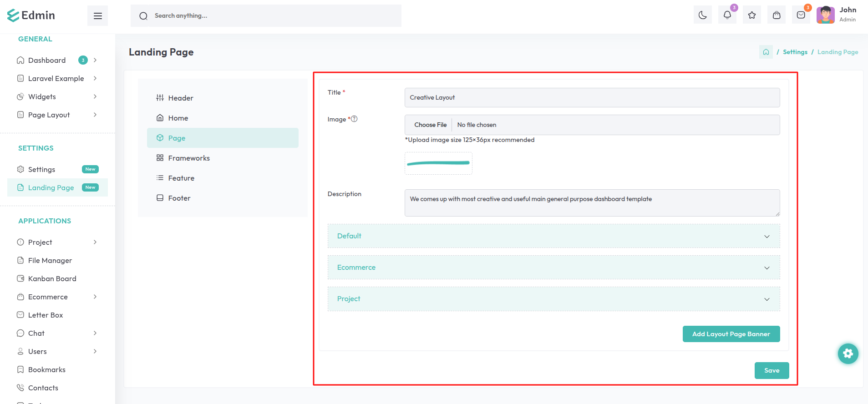Open the shopping cart bag icon
The height and width of the screenshot is (404, 868).
(777, 15)
